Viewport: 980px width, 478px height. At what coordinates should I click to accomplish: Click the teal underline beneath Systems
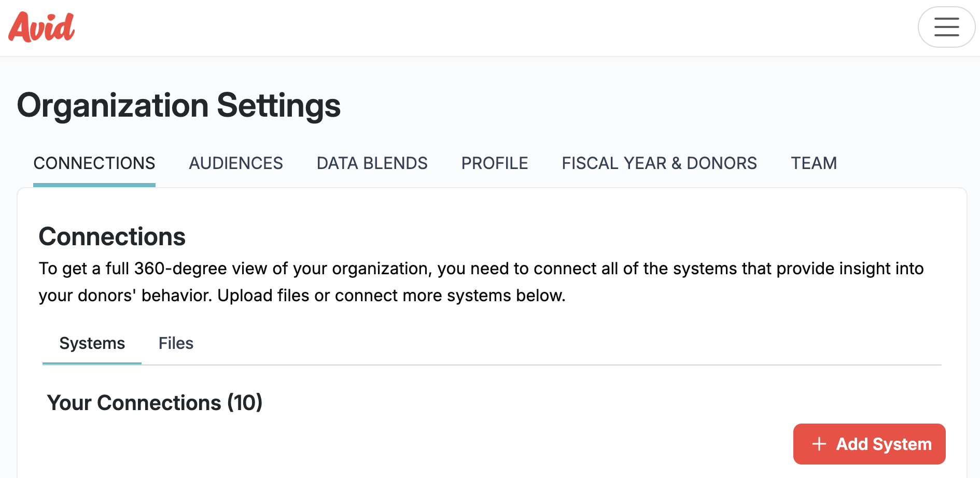tap(92, 363)
